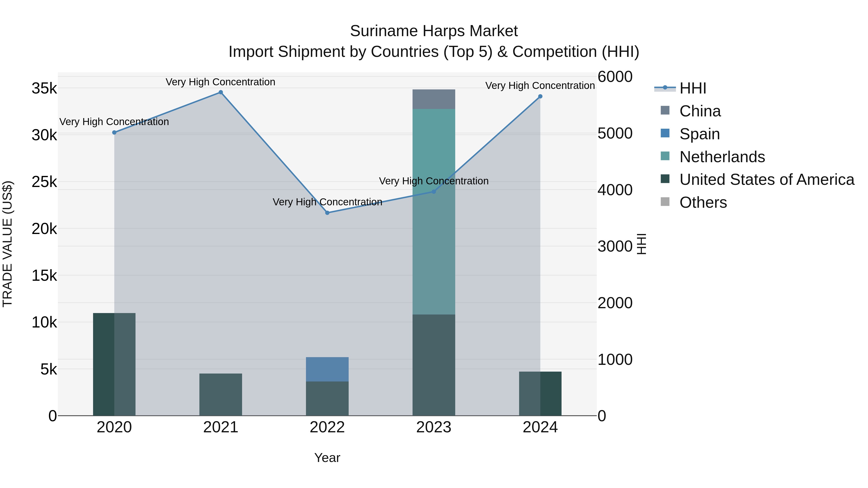This screenshot has height=488, width=868.
Task: Click the 5000 right axis label
Action: (x=615, y=133)
